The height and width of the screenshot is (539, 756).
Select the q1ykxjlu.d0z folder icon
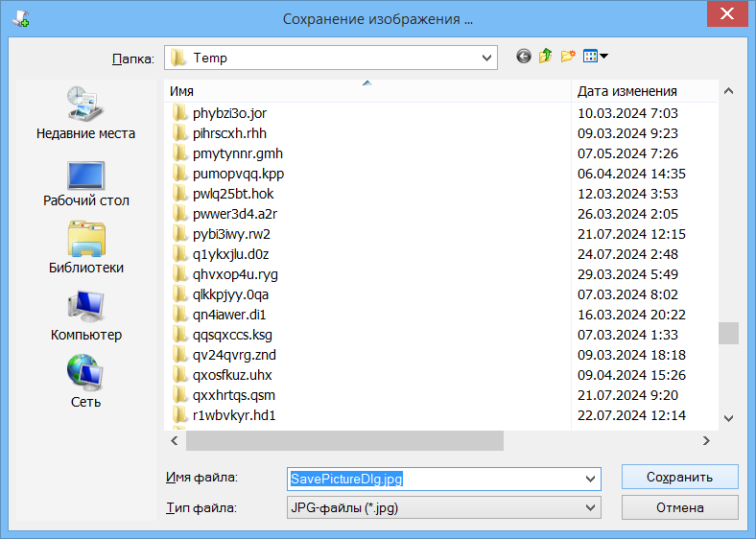tap(179, 254)
